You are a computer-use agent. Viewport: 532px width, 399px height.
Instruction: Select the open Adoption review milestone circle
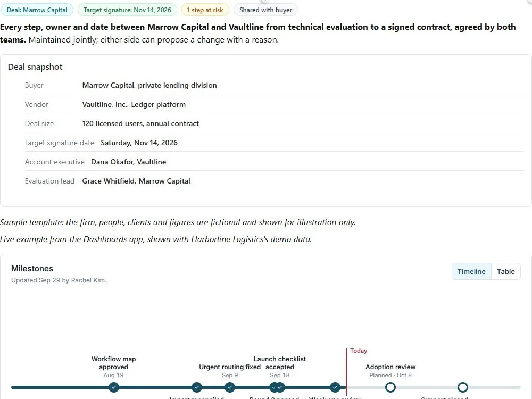pyautogui.click(x=390, y=387)
